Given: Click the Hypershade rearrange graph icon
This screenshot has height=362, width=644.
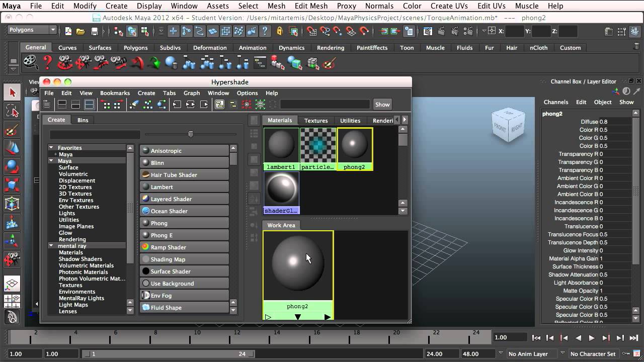Looking at the screenshot, I should [x=148, y=105].
